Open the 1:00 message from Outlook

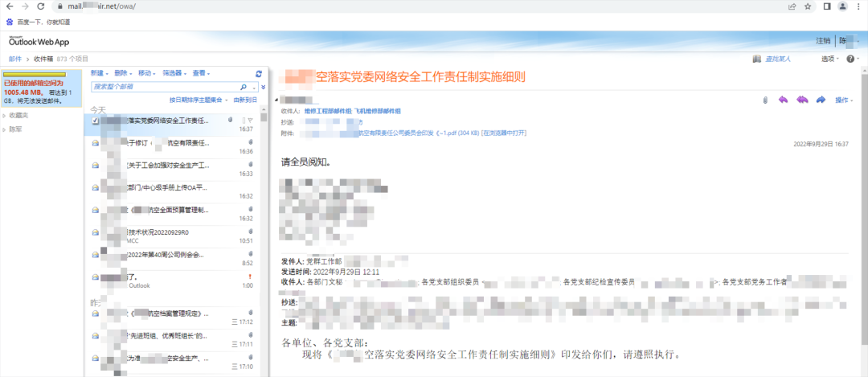pos(173,281)
